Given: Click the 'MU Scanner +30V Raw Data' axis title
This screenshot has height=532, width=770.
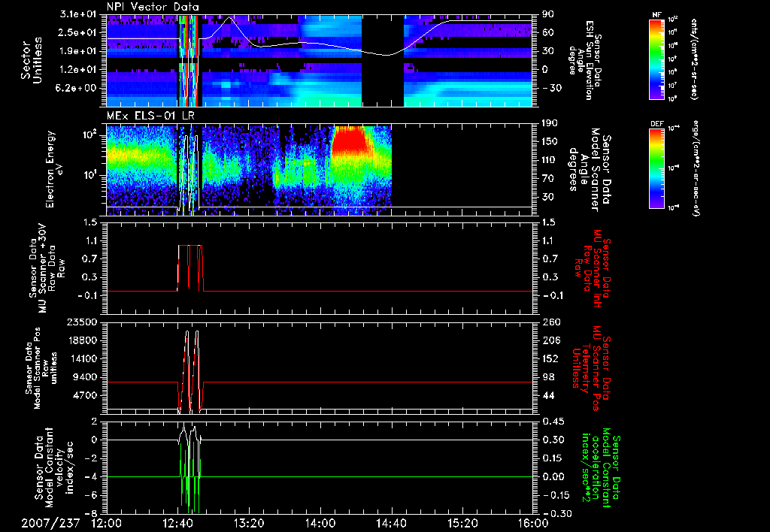Looking at the screenshot, I should point(47,269).
